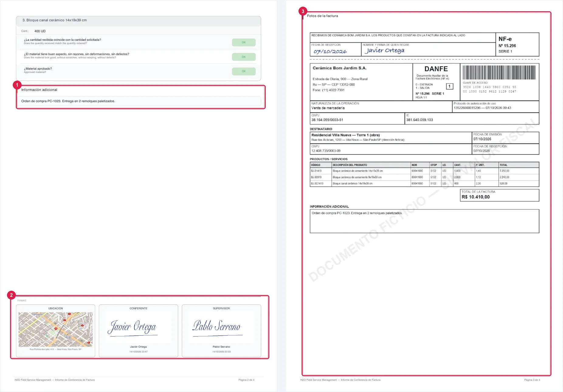563x392 pixels.
Task: Click the CNPJ '38.164.059/0003-51'
Action: tap(327, 120)
